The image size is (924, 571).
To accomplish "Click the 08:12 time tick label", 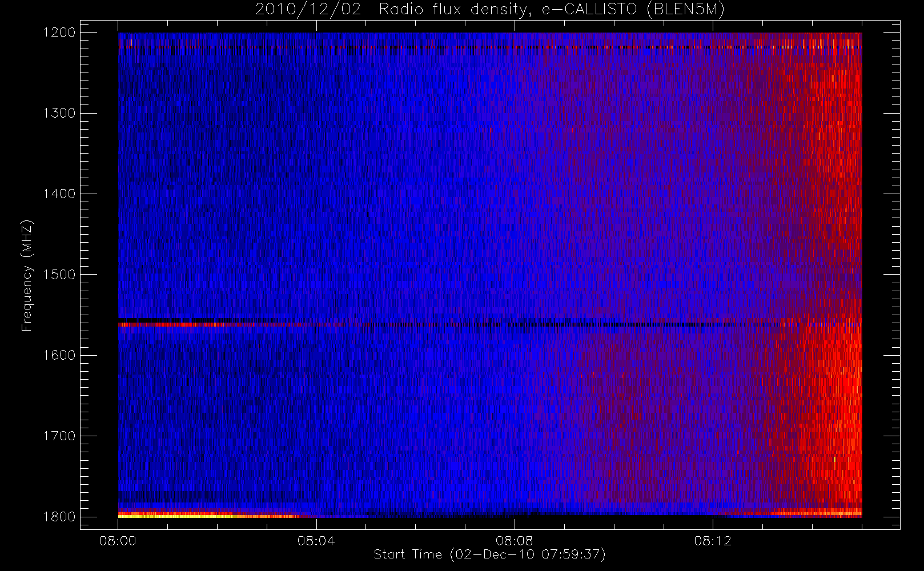I will (713, 541).
